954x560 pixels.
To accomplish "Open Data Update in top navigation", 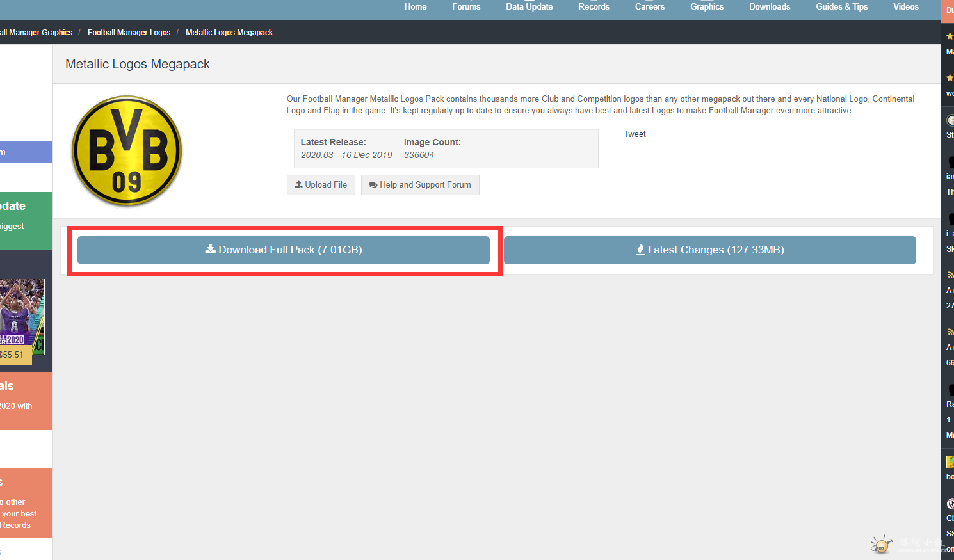I will coord(529,7).
